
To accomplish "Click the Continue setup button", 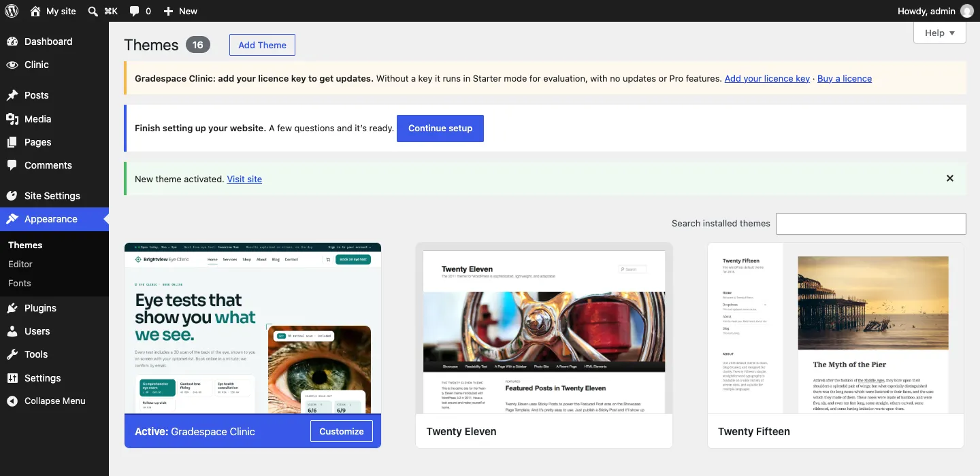I will tap(440, 128).
